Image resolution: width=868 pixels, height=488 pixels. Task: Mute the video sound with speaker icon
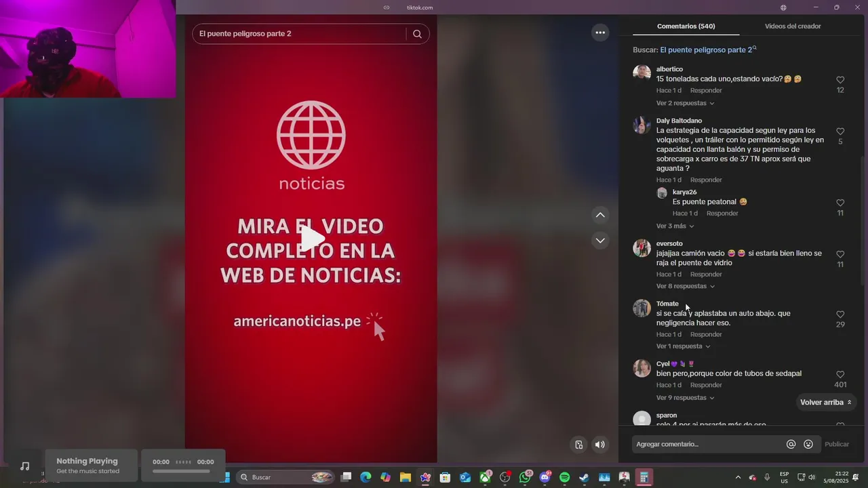click(600, 445)
